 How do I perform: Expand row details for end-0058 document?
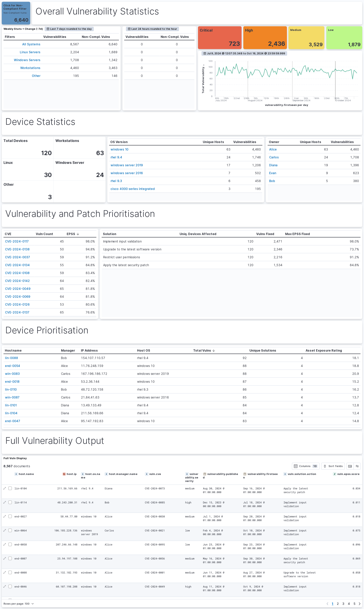coord(5,544)
